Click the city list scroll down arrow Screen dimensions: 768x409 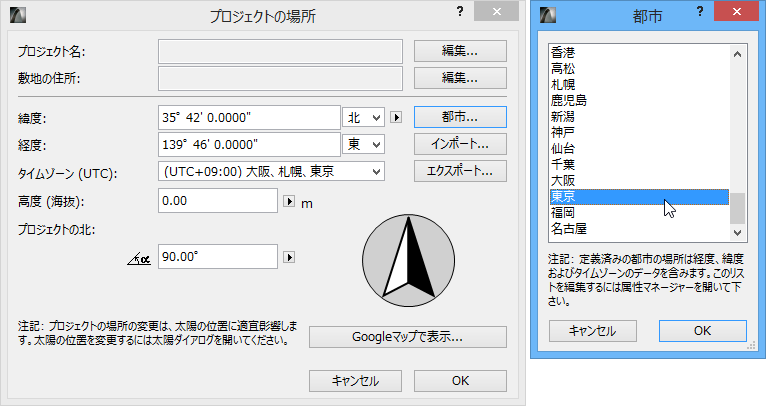pos(738,233)
